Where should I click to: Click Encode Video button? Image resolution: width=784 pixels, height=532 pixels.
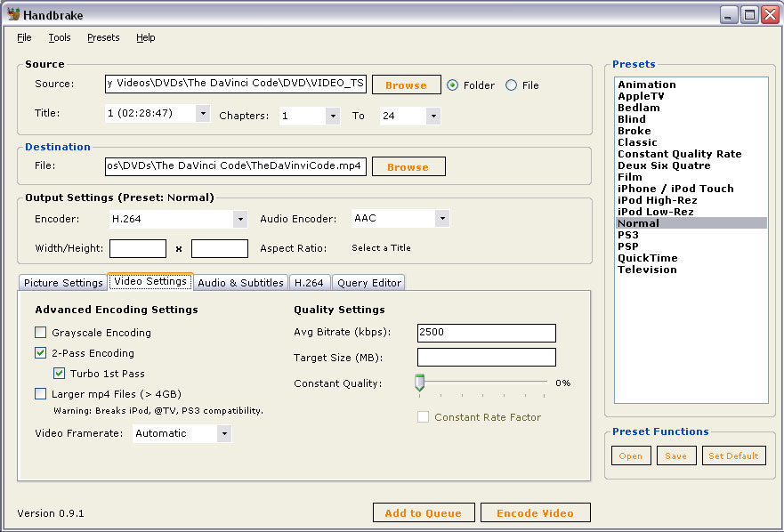535,512
